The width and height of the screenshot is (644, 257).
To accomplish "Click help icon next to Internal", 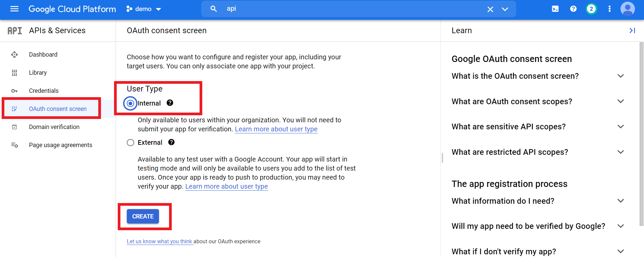I will tap(170, 103).
